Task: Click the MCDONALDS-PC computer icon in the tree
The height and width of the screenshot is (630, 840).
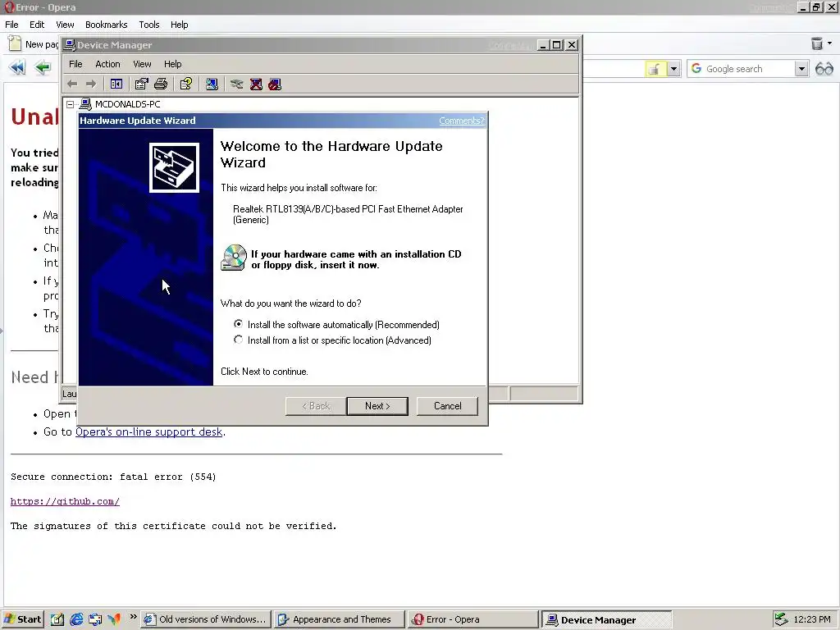Action: click(x=85, y=104)
